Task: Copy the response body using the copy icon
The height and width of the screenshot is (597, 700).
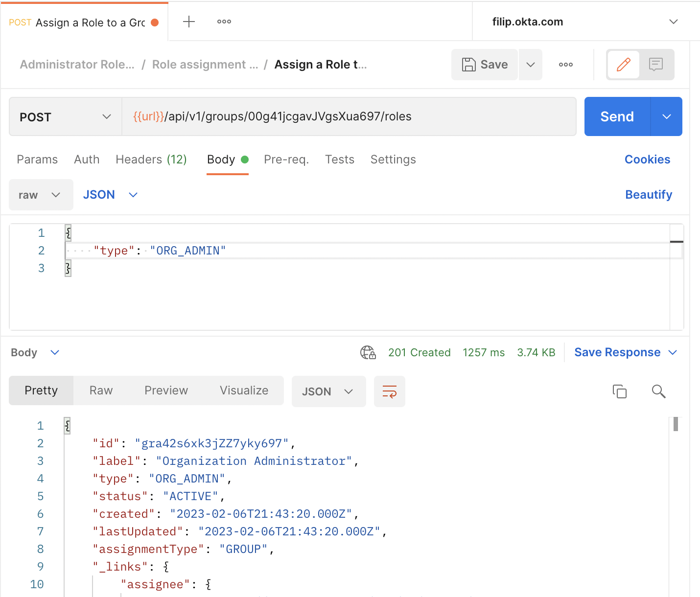Action: click(x=619, y=391)
